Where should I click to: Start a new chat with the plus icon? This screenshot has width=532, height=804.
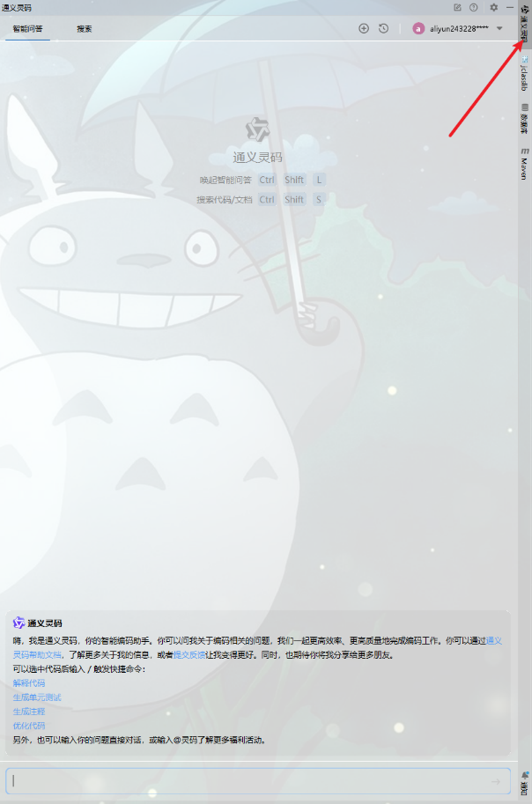tap(364, 29)
